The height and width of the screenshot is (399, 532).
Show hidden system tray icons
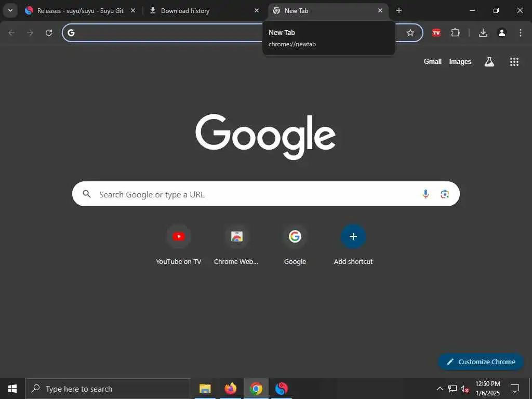440,389
